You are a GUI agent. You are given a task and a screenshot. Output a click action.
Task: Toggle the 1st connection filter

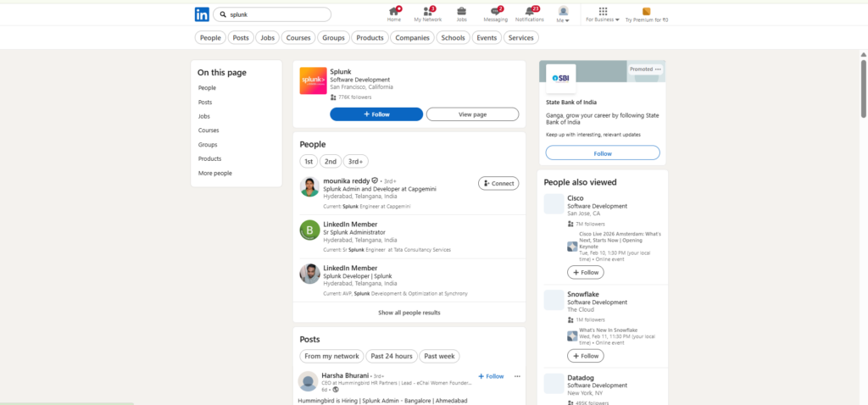click(x=309, y=161)
